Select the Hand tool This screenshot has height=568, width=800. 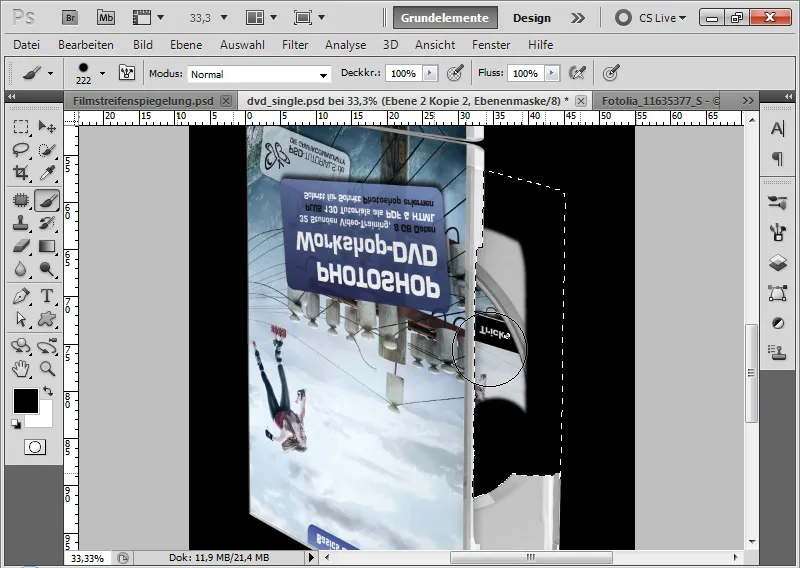21,368
